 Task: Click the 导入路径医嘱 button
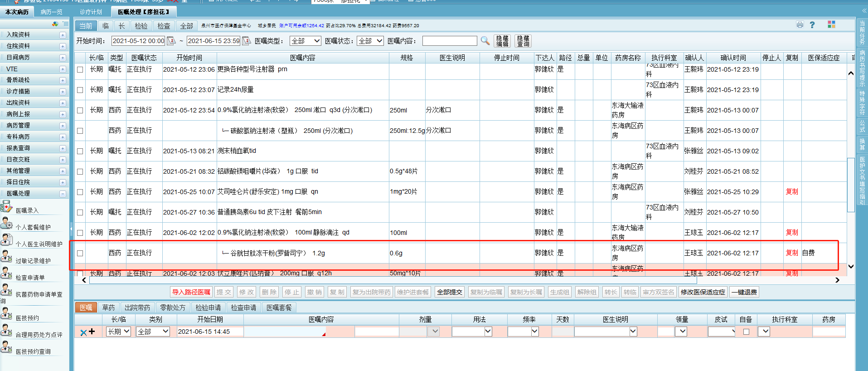coord(191,292)
